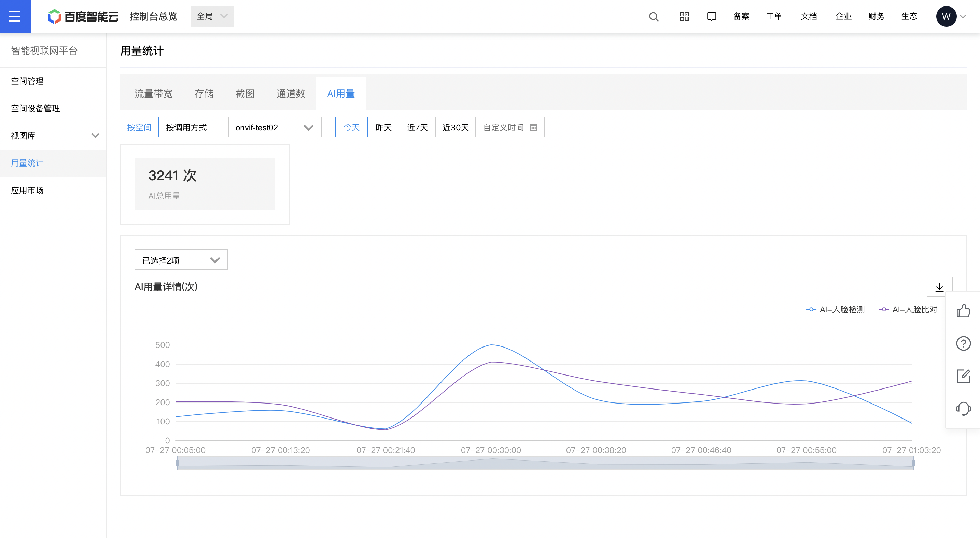Grab the right handle of chart zoom slider

pos(913,463)
